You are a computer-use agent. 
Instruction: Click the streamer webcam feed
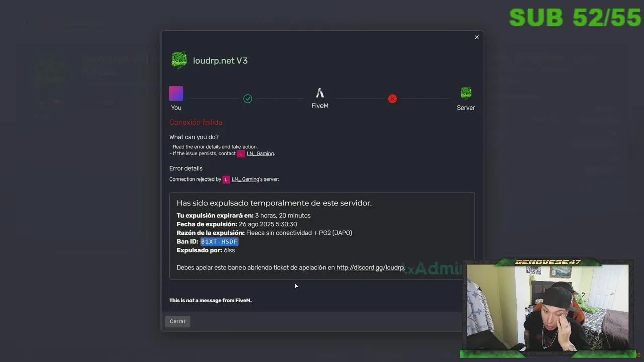point(548,307)
